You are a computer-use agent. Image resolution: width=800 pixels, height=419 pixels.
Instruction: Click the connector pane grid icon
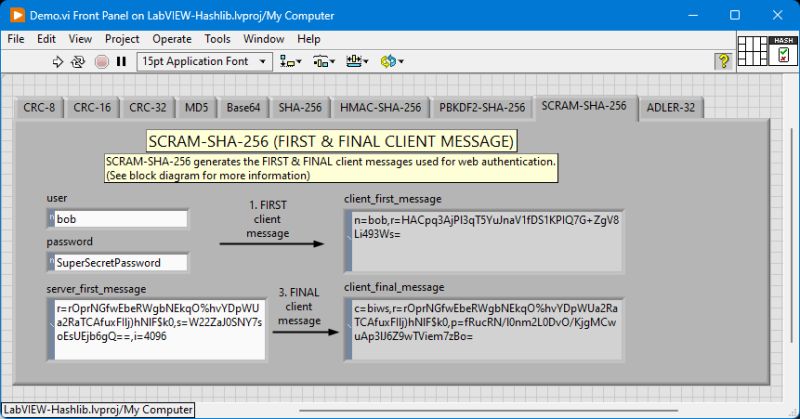[x=753, y=51]
